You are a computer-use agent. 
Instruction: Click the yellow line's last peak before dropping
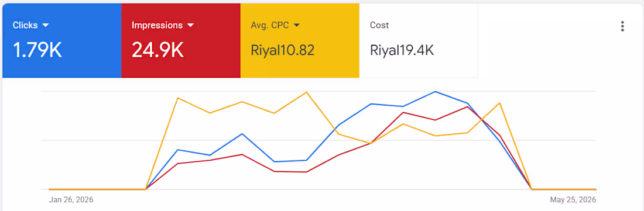click(499, 103)
